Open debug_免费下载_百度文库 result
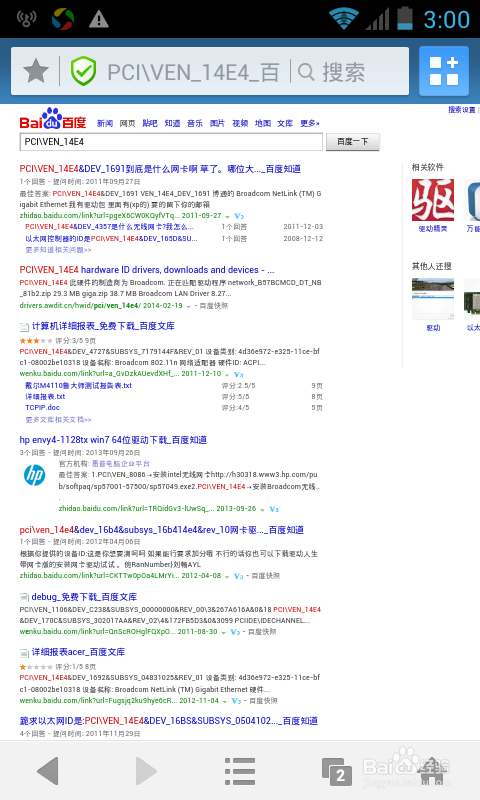Screen dimensions: 480x800 [x=84, y=596]
